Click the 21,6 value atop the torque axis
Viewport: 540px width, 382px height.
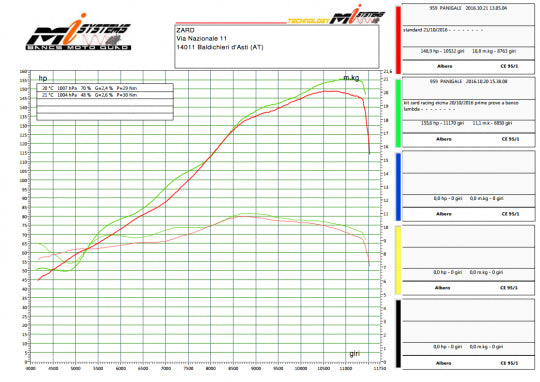[x=387, y=71]
